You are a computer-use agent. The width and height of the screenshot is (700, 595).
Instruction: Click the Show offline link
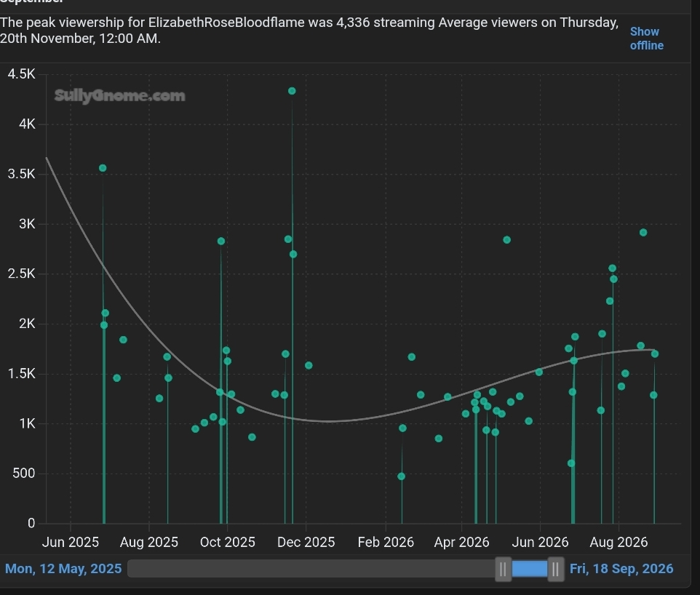[646, 39]
